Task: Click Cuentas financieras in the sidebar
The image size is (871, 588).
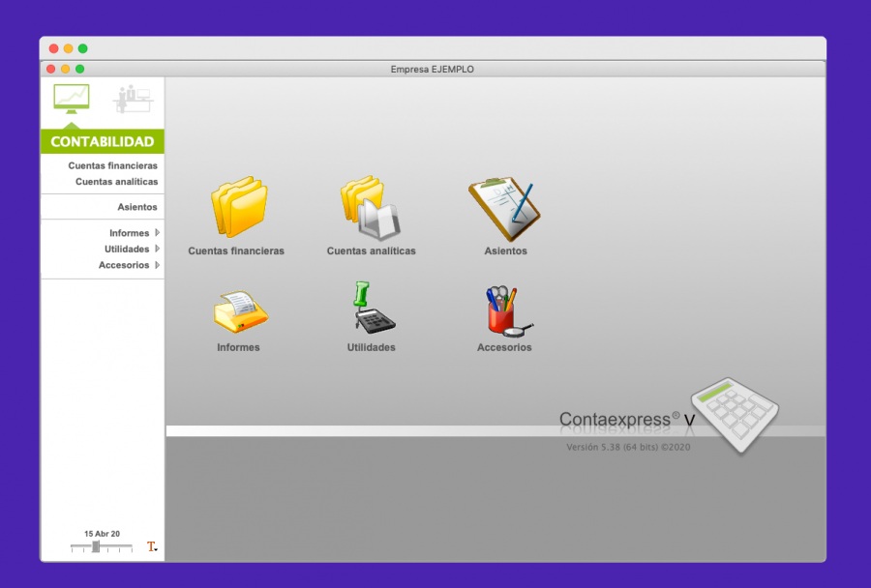Action: pyautogui.click(x=113, y=165)
